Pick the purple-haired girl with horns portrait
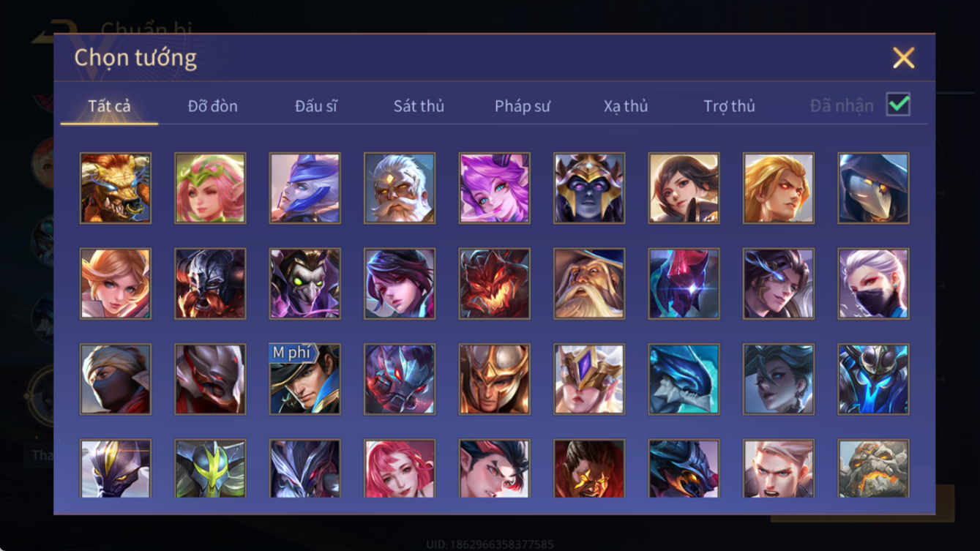This screenshot has width=980, height=551. [x=495, y=188]
